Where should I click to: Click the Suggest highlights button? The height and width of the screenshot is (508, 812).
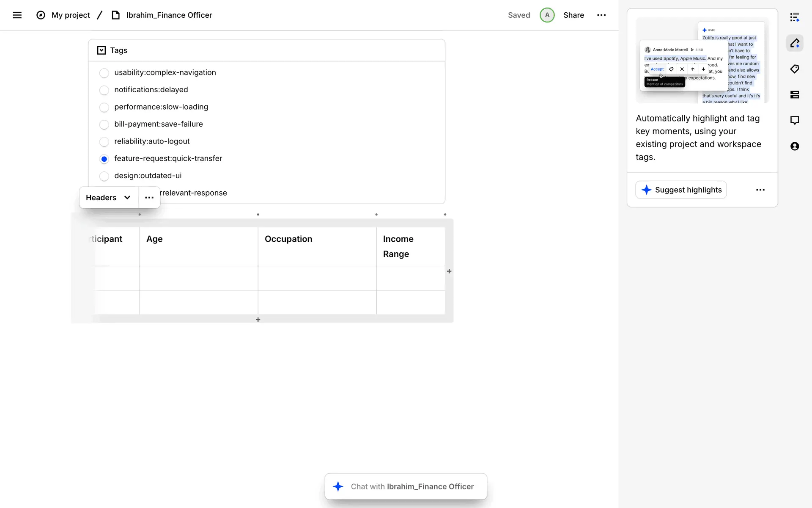point(681,190)
